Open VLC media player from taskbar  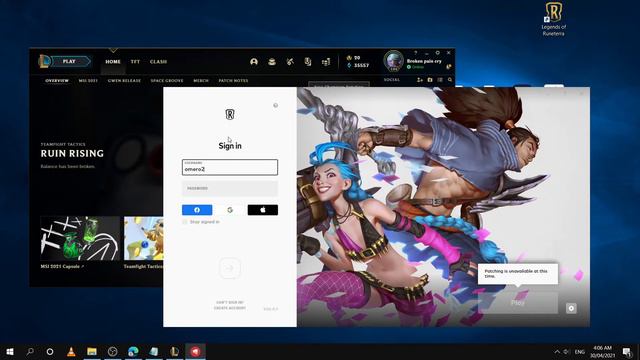[x=71, y=351]
